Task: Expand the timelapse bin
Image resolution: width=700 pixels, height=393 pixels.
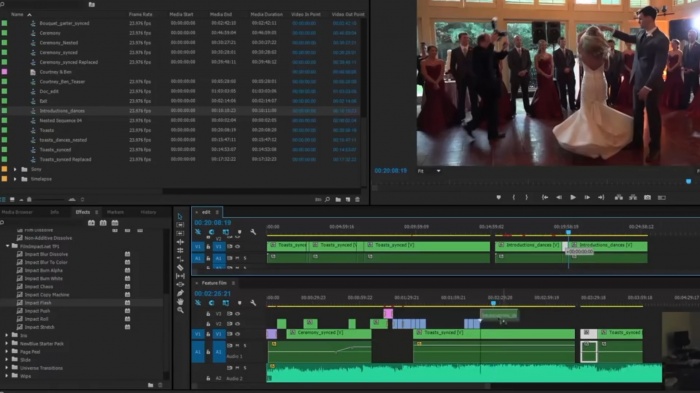Action: tap(15, 179)
